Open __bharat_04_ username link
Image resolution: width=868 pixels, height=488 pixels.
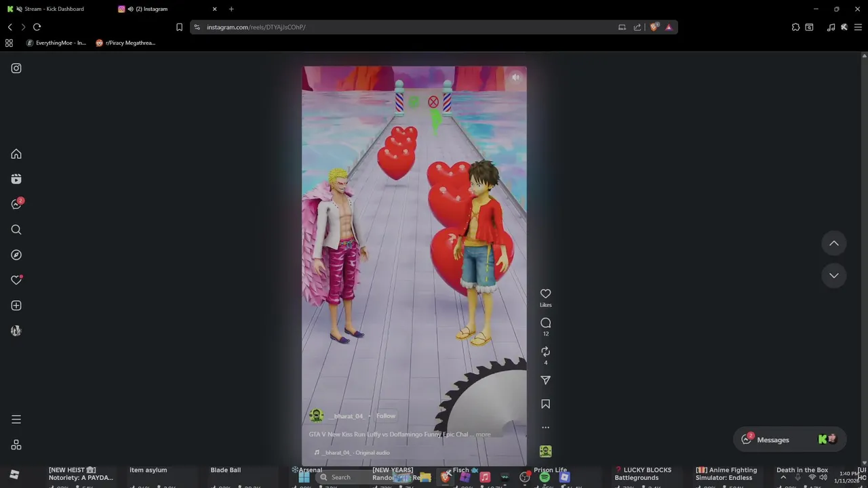pos(347,416)
